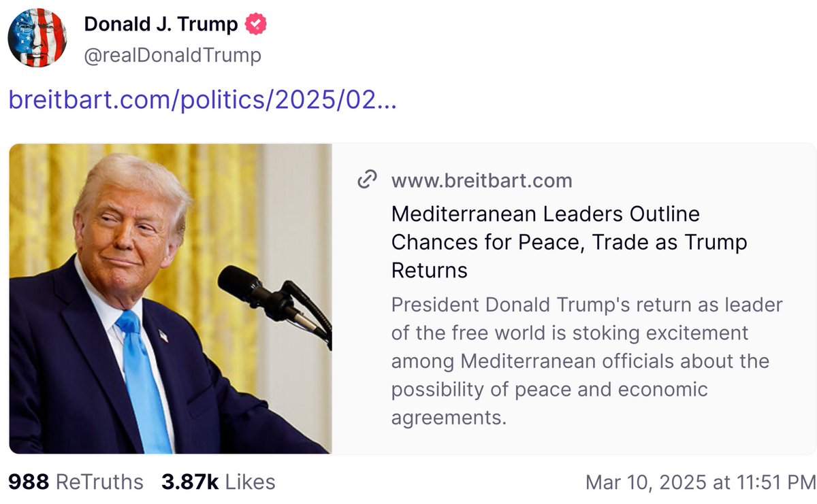Open the Mediterranean Leaders Outline headline
This screenshot has height=504, width=817.
(569, 242)
